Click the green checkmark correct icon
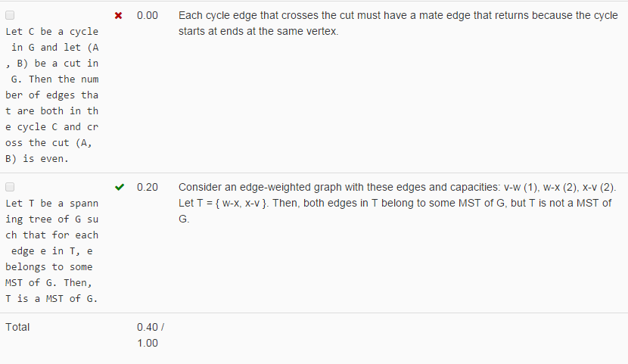 120,187
